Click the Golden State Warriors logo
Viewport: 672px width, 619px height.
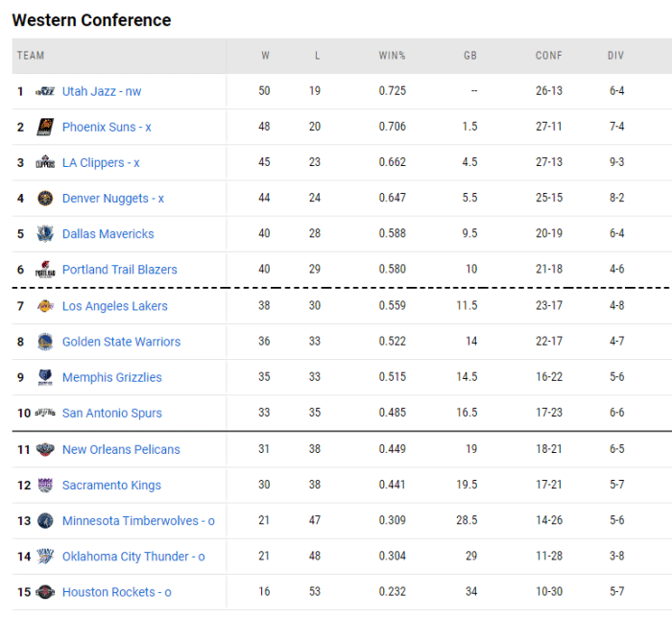tap(45, 342)
